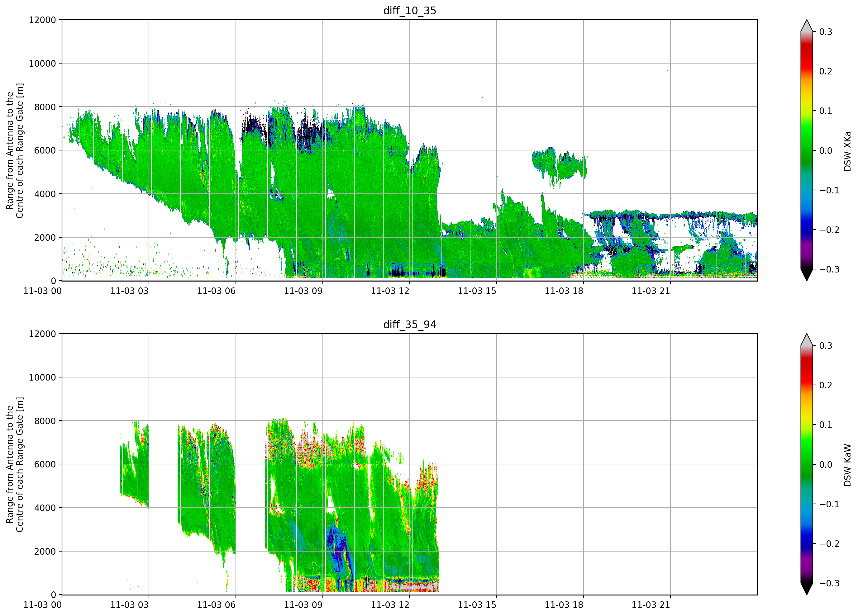
Task: Select the "DSW-XKa" colorbar label
Action: [847, 151]
